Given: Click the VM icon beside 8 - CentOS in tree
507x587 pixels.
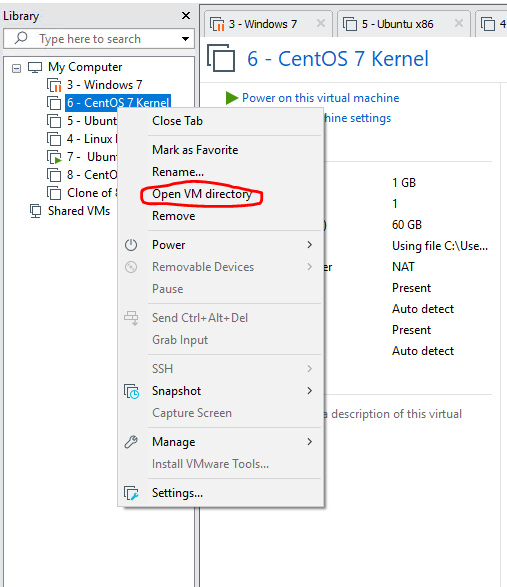Looking at the screenshot, I should click(54, 175).
